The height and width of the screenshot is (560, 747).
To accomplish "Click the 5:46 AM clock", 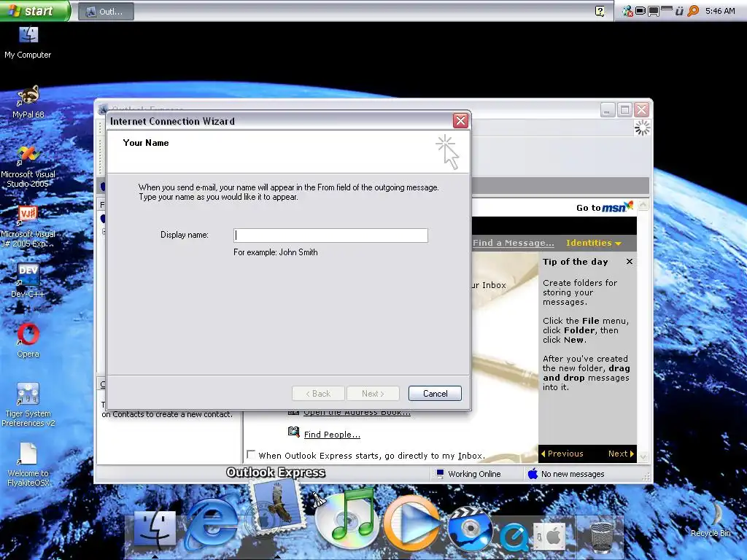I will [720, 11].
